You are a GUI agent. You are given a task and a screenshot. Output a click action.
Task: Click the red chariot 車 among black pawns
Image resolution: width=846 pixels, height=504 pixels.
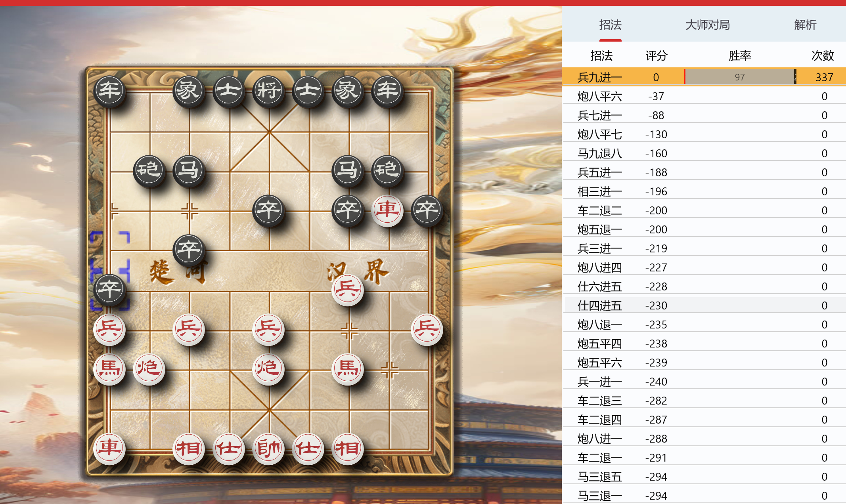[388, 210]
